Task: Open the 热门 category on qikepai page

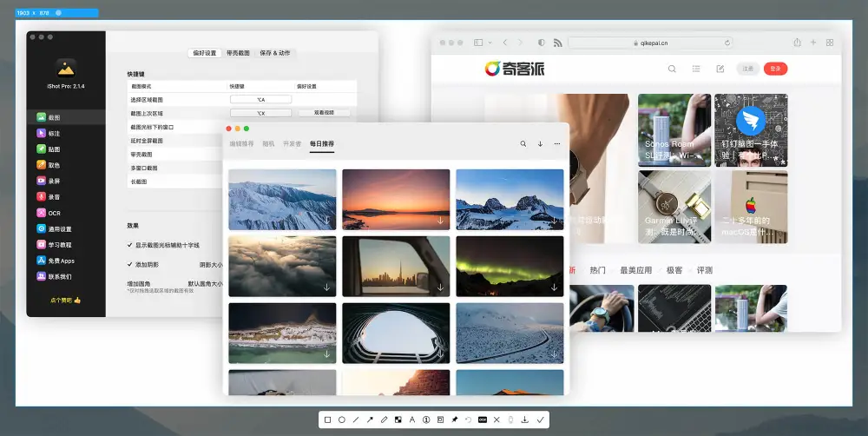Action: click(x=597, y=270)
